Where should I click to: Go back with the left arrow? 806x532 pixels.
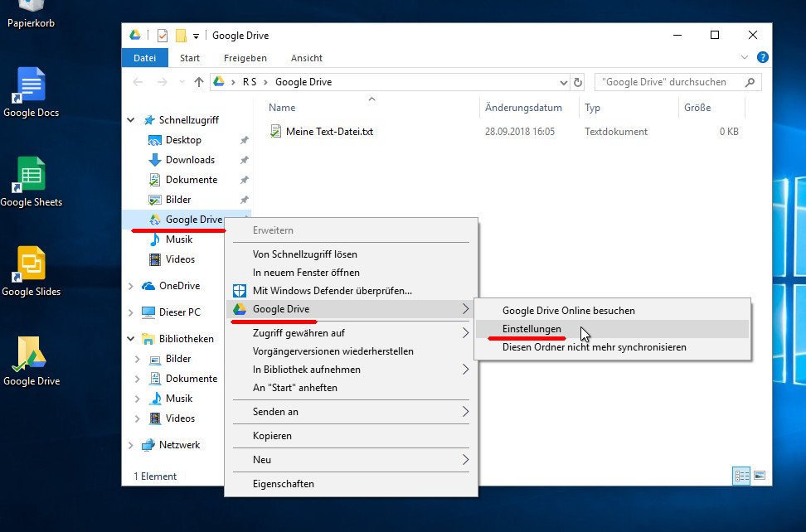pyautogui.click(x=138, y=82)
